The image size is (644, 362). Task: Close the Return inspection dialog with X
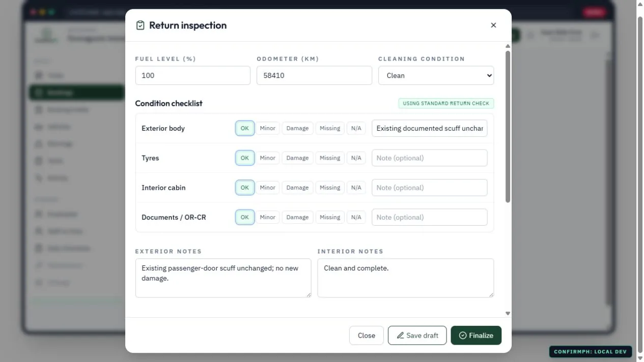tap(493, 25)
